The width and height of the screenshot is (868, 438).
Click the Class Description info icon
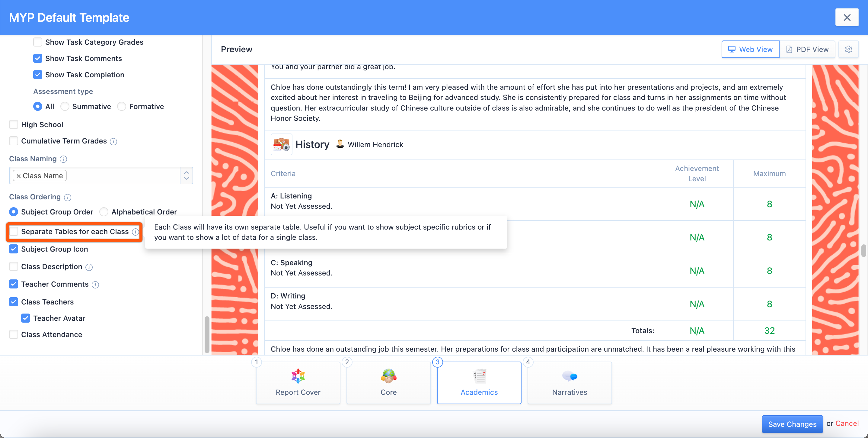[x=89, y=267]
